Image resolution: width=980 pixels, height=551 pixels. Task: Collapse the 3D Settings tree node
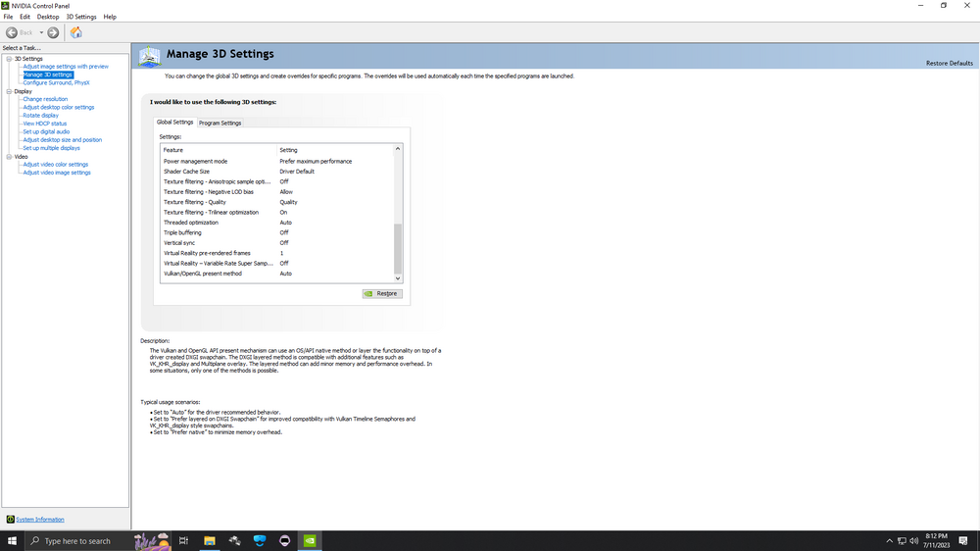10,59
